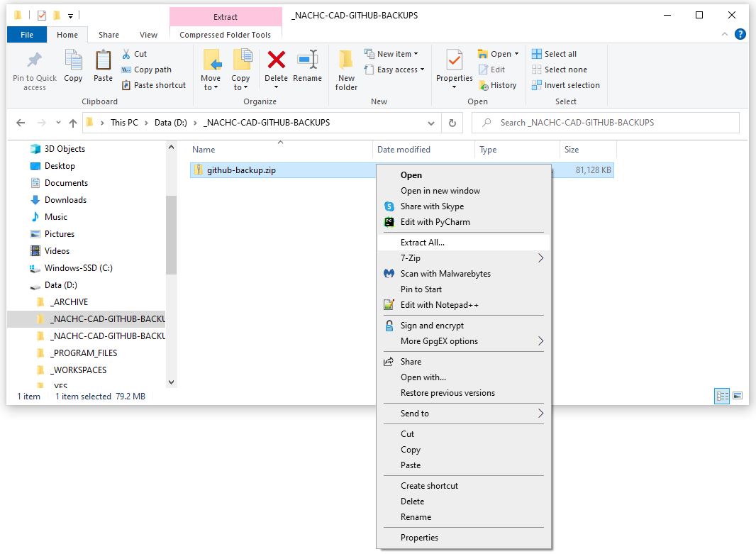This screenshot has width=756, height=554.
Task: Switch to details view icon in status bar
Action: (x=722, y=397)
